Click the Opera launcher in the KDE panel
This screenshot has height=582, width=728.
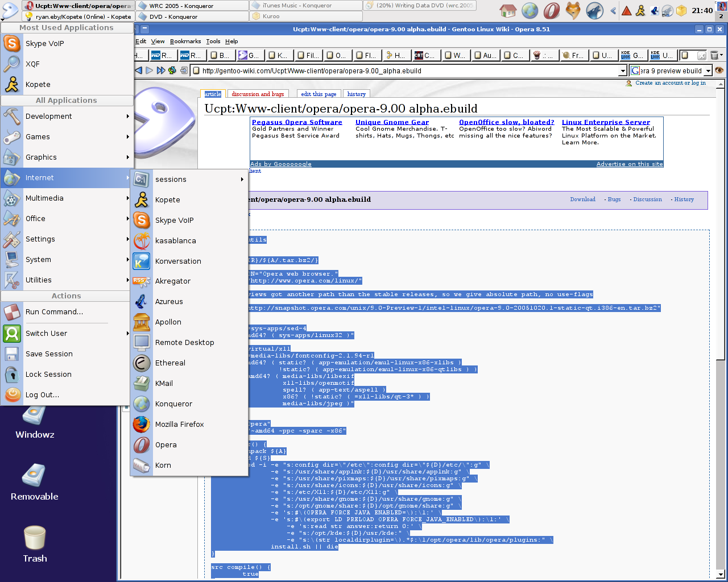[551, 10]
